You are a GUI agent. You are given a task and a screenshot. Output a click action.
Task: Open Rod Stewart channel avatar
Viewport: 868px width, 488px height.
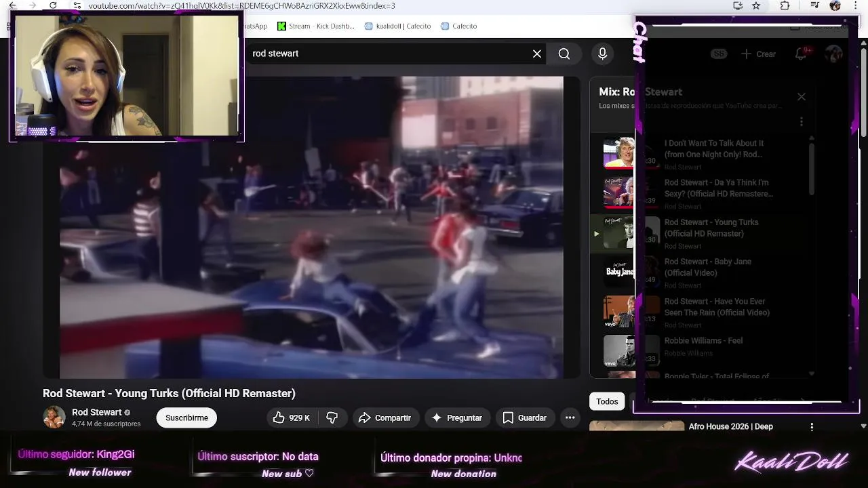(x=54, y=418)
